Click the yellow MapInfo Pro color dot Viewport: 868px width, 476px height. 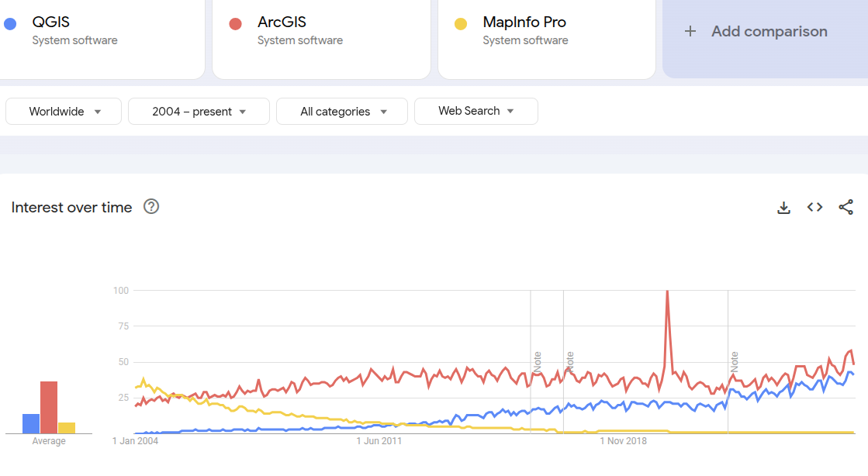pyautogui.click(x=461, y=24)
